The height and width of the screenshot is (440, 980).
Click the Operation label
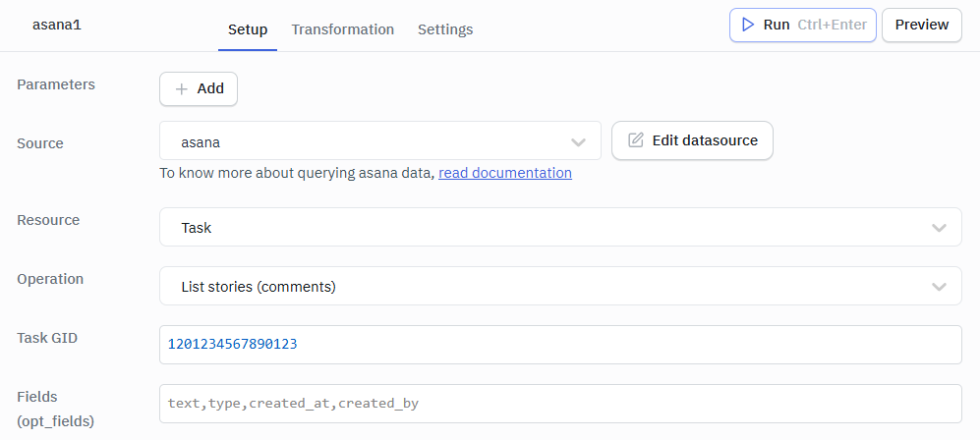pos(50,279)
